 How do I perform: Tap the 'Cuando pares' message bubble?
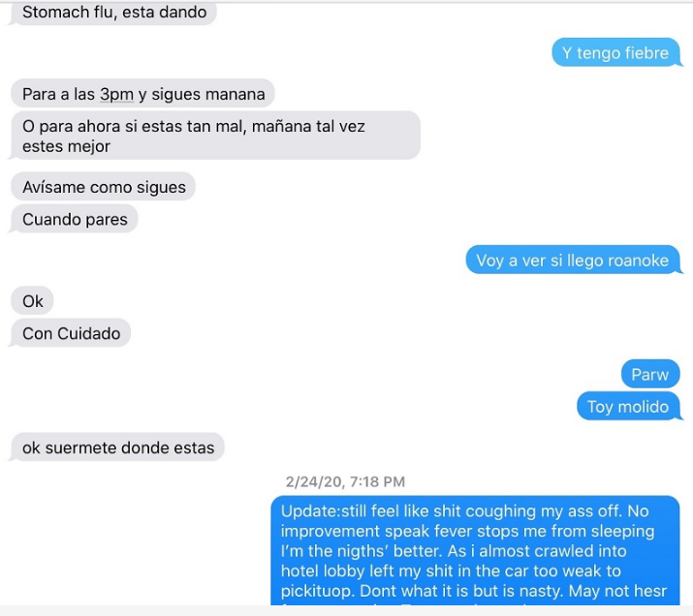75,219
